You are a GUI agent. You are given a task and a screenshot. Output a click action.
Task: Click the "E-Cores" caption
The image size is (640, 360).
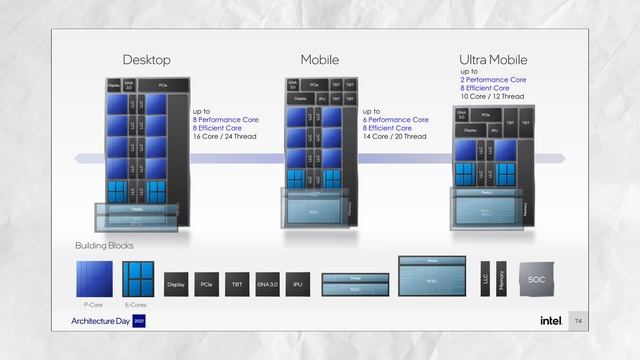136,305
